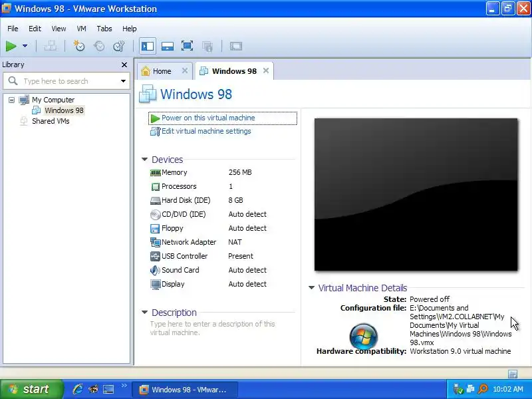The width and height of the screenshot is (532, 399).
Task: Collapse the Virtual Machine Details section
Action: pyautogui.click(x=311, y=288)
